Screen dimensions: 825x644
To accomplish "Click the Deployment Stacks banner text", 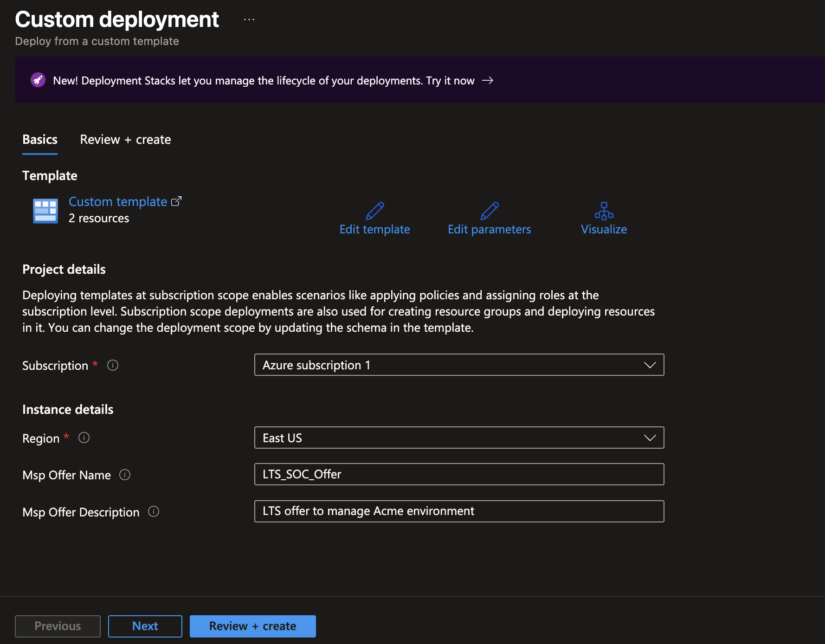I will coord(264,81).
